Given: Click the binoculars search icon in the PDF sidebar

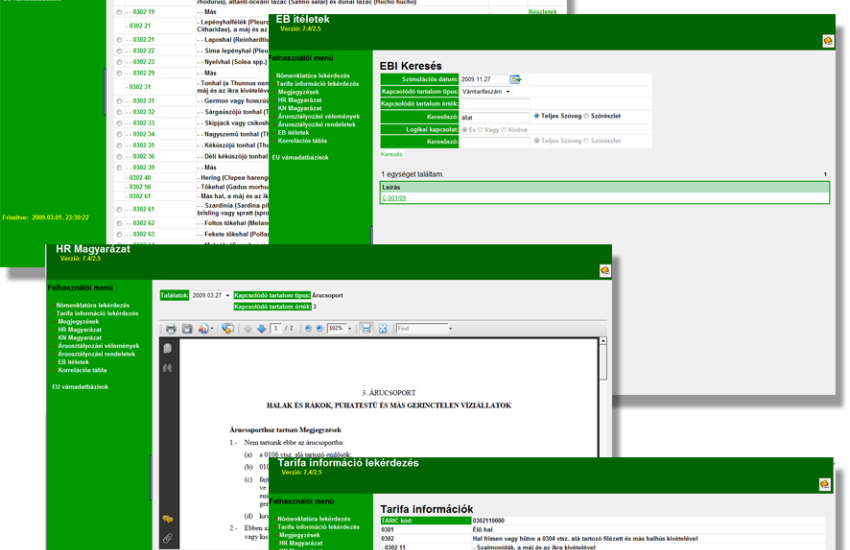Looking at the screenshot, I should point(167,368).
